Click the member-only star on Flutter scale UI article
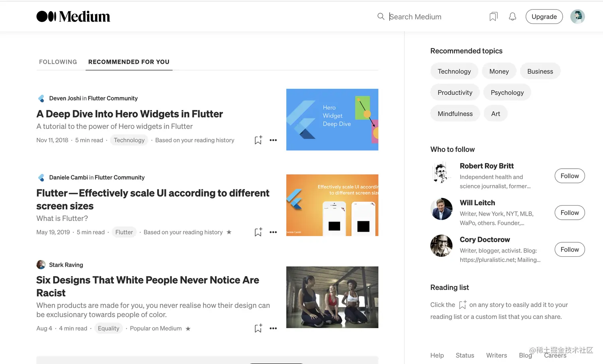Viewport: 603px width, 364px height. pos(229,232)
